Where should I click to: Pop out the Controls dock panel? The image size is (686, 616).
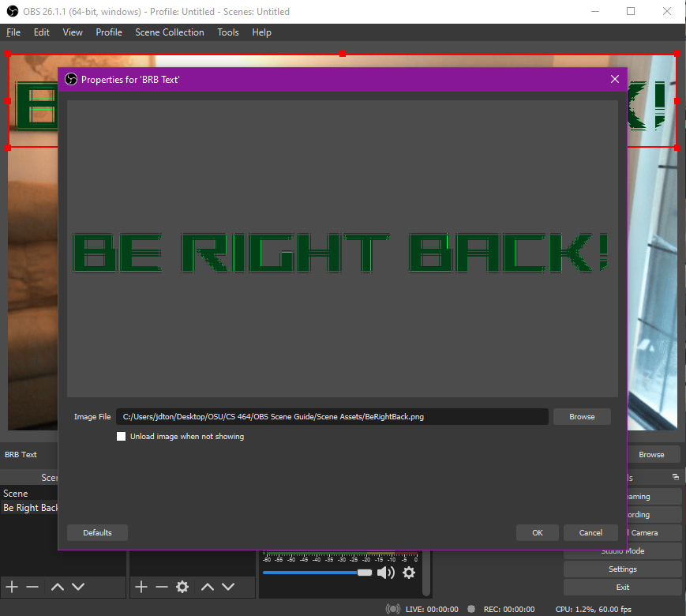click(x=675, y=477)
